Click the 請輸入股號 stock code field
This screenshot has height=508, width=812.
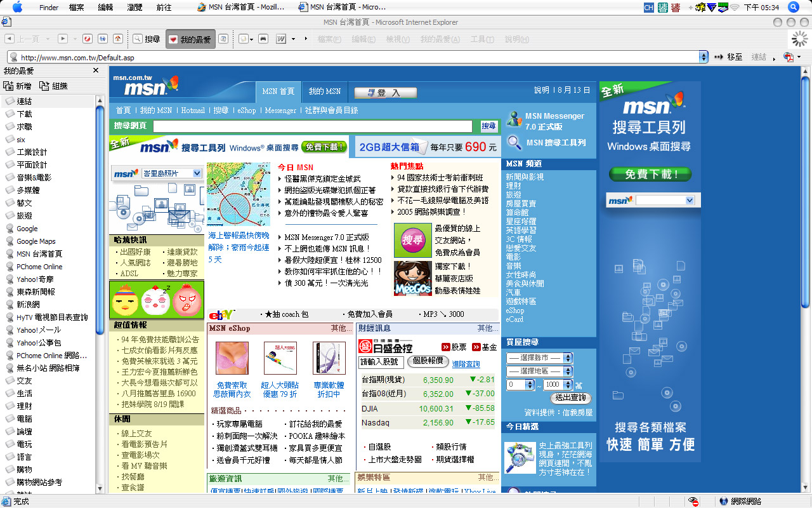click(381, 362)
